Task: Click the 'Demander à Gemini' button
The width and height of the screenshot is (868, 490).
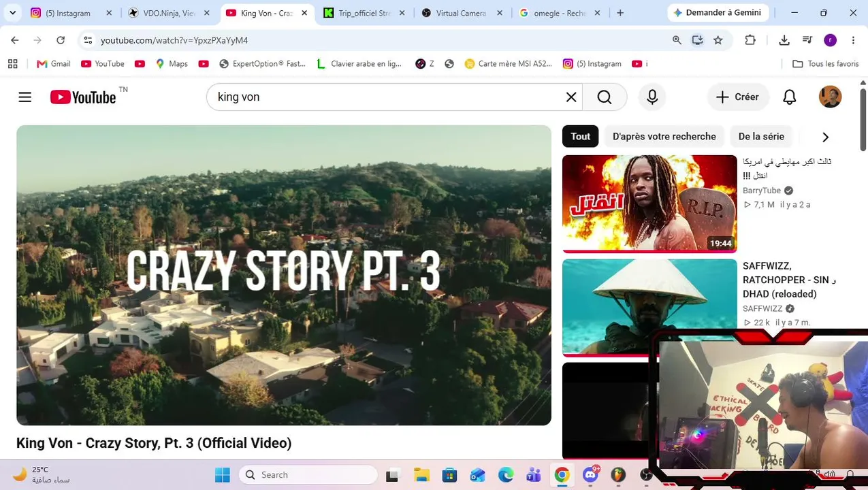Action: (x=718, y=13)
